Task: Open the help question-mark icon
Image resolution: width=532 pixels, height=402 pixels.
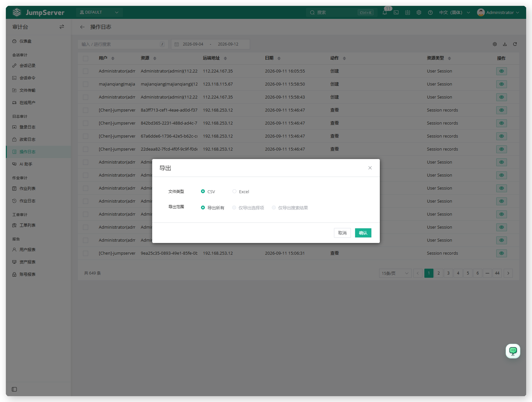Action: pos(430,12)
